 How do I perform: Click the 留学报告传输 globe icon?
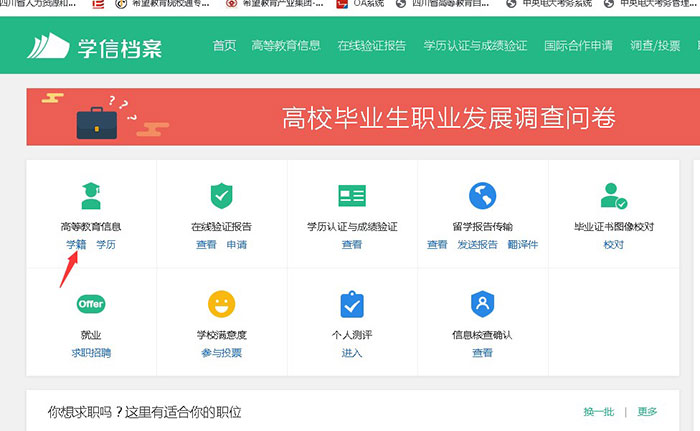point(483,195)
